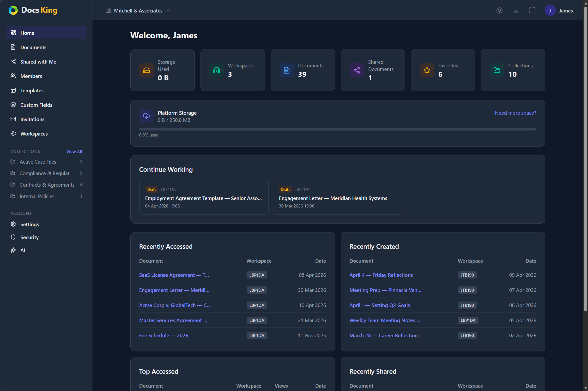Viewport: 588px width, 391px height.
Task: Click the Need more space link
Action: [x=515, y=113]
